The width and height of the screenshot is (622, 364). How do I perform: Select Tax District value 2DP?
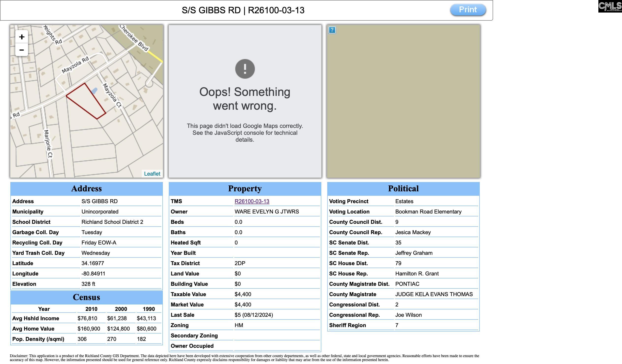(x=240, y=263)
